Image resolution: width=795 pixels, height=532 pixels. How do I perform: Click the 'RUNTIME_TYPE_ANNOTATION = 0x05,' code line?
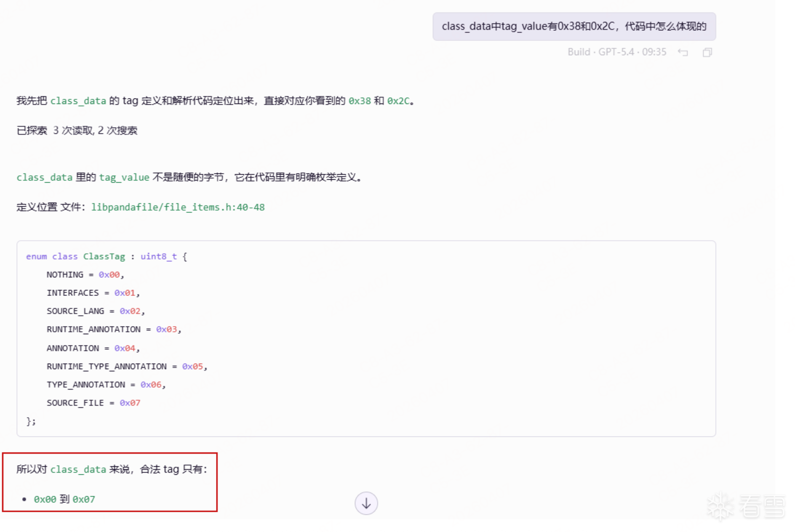click(127, 367)
